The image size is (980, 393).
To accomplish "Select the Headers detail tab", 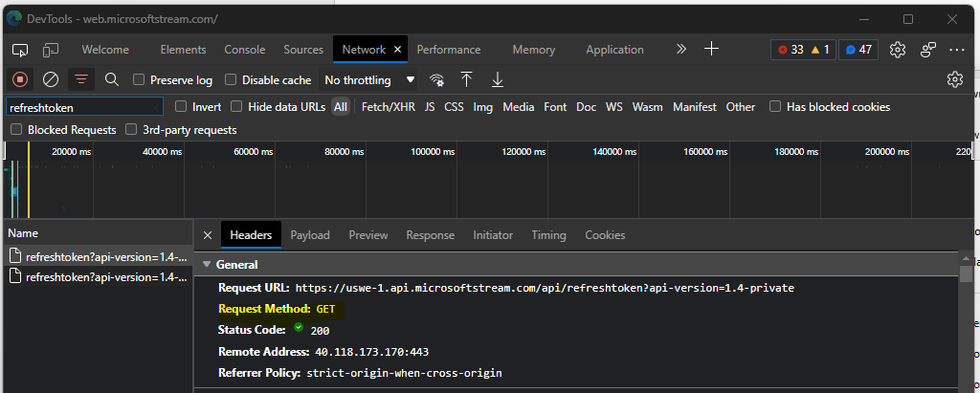I will pos(252,235).
